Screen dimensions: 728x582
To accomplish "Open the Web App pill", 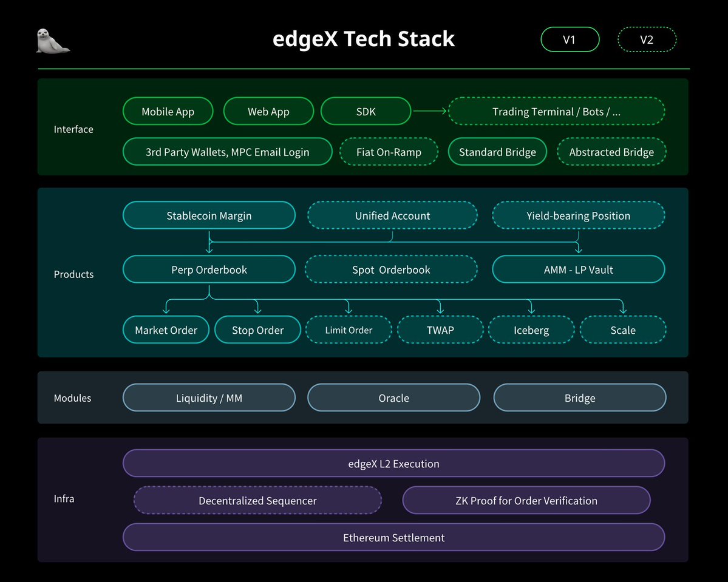I will click(x=268, y=112).
